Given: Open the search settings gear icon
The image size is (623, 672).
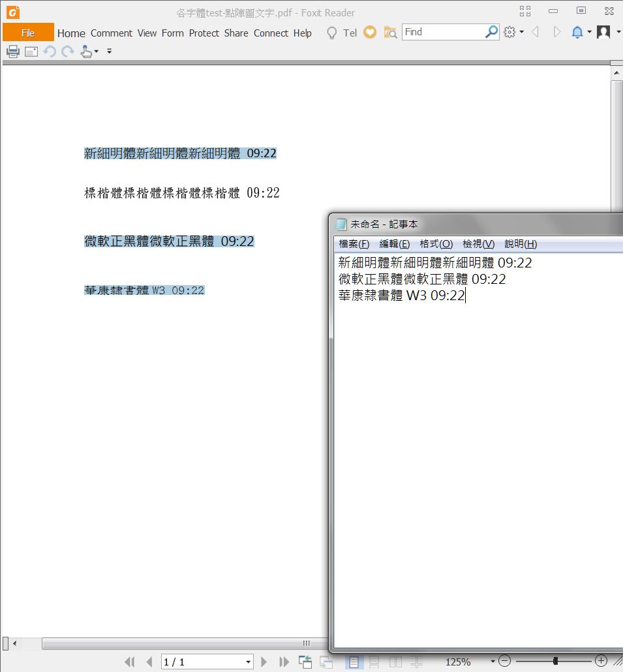Looking at the screenshot, I should (509, 32).
